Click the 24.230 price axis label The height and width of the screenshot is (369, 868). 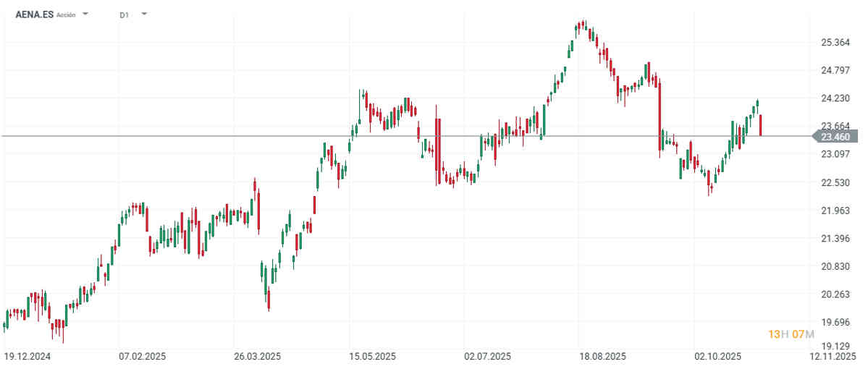click(835, 98)
